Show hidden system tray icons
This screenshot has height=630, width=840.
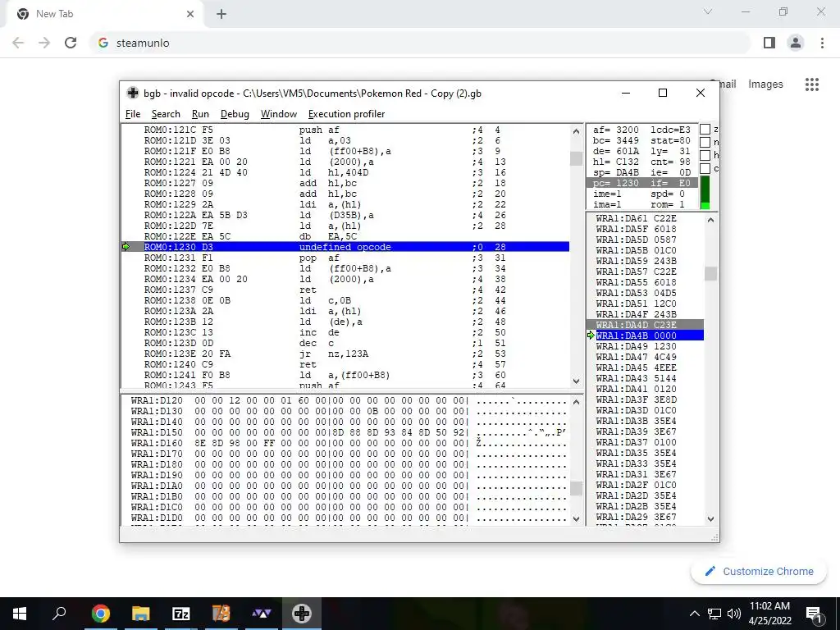(x=694, y=614)
